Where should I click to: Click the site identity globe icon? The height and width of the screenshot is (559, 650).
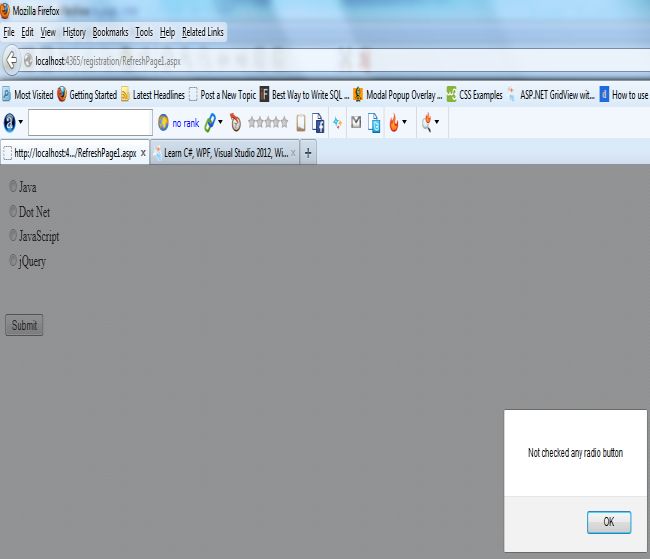pyautogui.click(x=28, y=61)
